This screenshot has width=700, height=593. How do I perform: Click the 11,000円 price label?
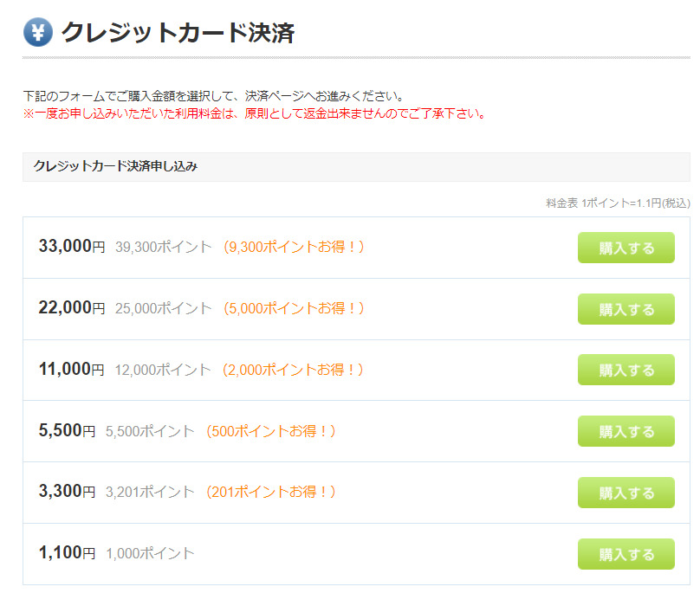pyautogui.click(x=71, y=370)
